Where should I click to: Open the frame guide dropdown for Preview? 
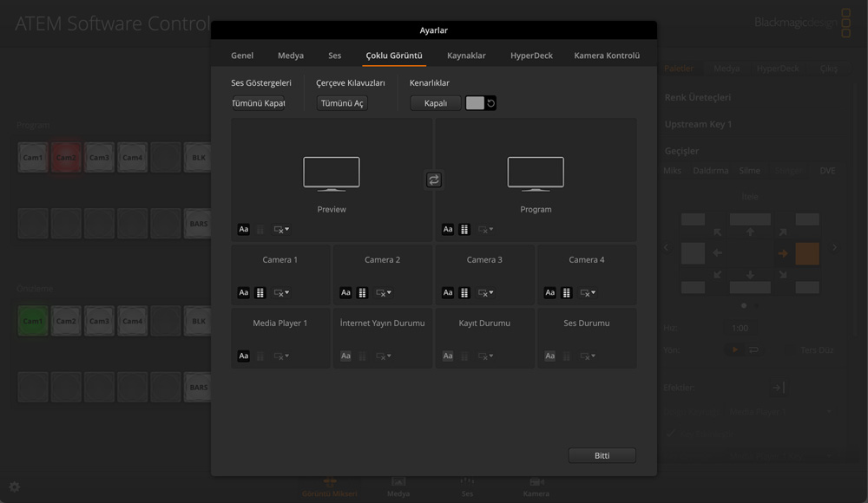click(x=281, y=230)
